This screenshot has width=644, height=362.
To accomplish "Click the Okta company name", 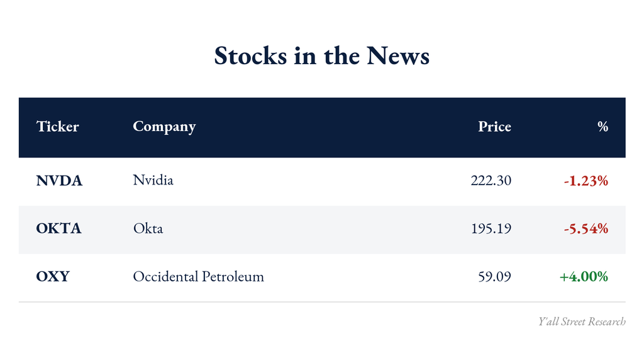I will [x=148, y=229].
